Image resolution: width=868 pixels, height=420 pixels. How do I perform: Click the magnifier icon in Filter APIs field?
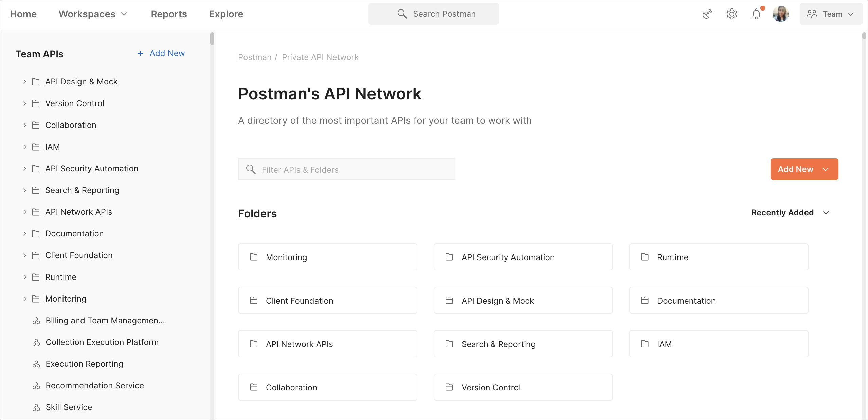click(251, 169)
